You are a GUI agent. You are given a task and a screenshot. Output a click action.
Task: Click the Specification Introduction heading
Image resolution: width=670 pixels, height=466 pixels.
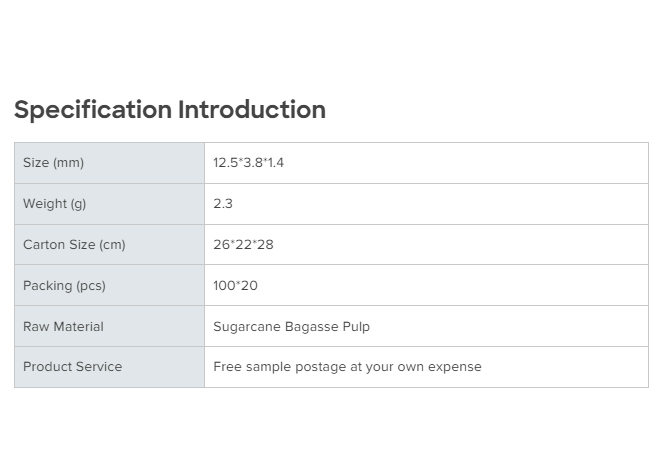[x=169, y=110]
